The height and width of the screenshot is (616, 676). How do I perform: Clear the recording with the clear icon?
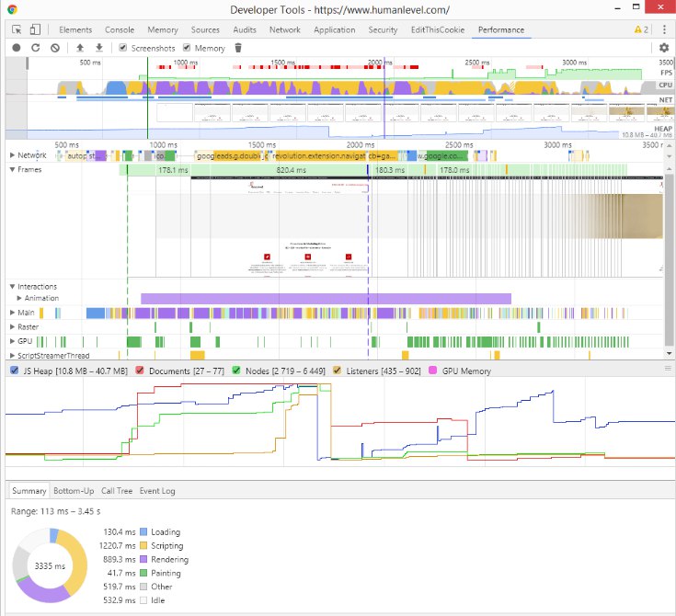click(55, 48)
